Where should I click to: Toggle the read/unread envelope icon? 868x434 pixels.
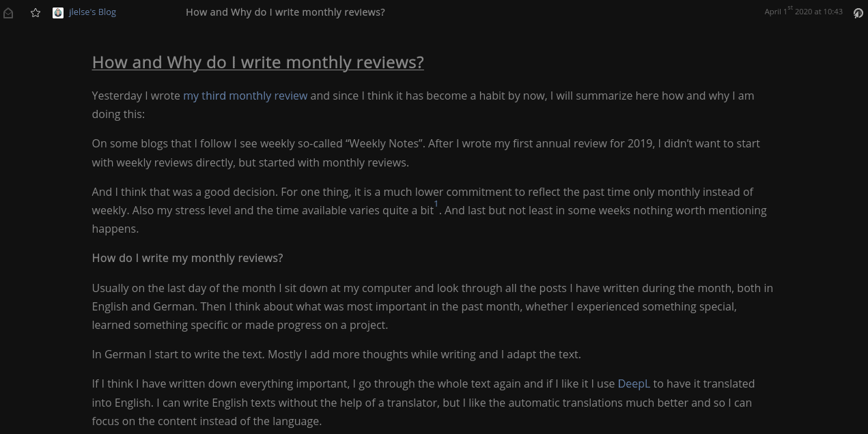8,12
